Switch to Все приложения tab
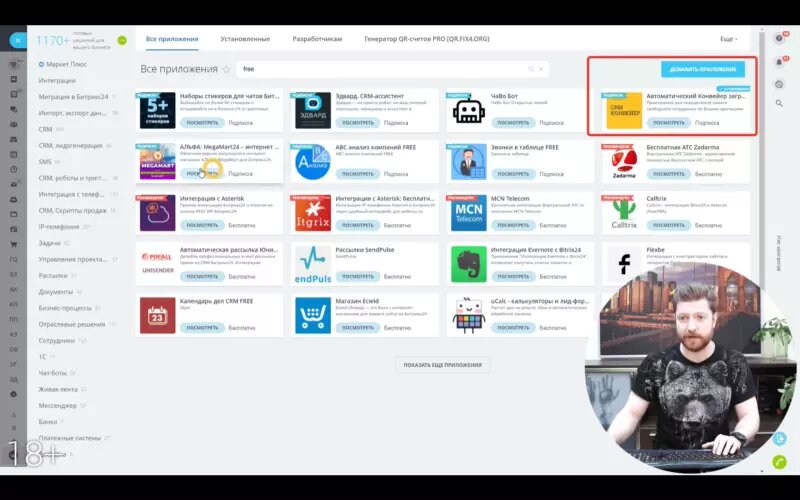Image resolution: width=800 pixels, height=500 pixels. [x=172, y=39]
